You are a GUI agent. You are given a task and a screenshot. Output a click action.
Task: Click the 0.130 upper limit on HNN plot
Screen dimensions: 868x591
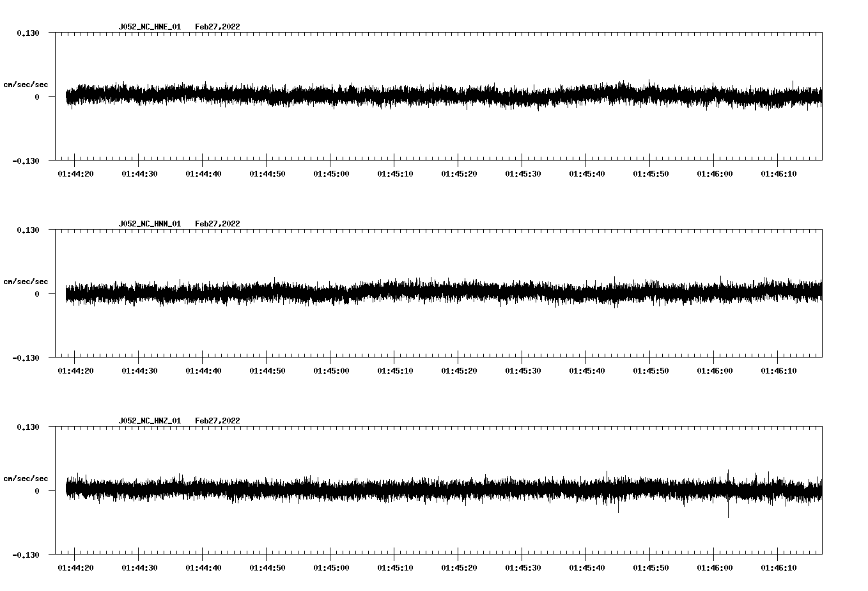(x=28, y=230)
